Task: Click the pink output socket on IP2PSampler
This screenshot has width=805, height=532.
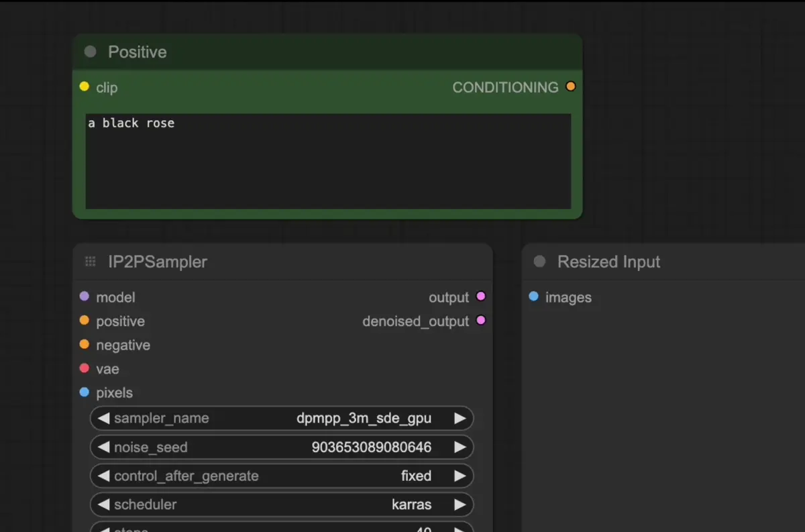Action: pyautogui.click(x=480, y=297)
